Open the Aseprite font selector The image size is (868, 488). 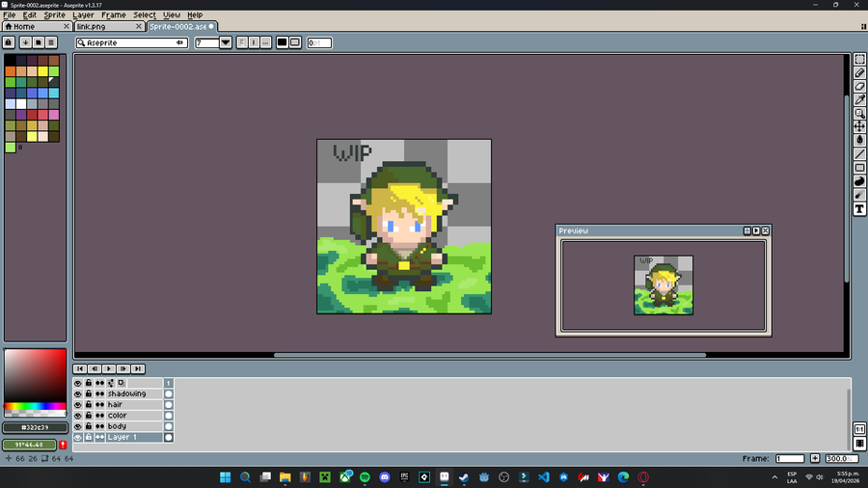coord(132,42)
